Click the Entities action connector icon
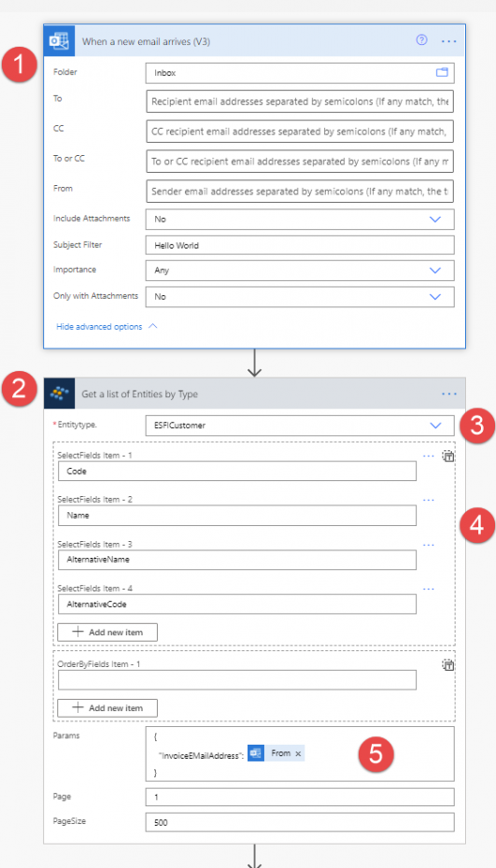The height and width of the screenshot is (868, 496). coord(59,393)
